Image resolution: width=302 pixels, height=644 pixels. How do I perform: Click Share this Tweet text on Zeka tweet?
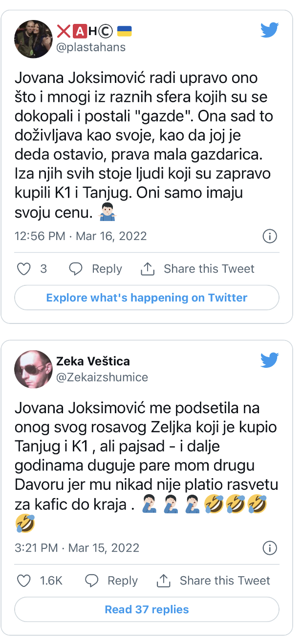click(225, 581)
